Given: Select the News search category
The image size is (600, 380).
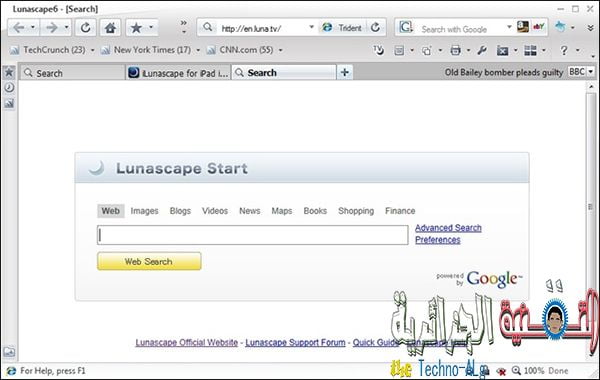Looking at the screenshot, I should click(249, 211).
